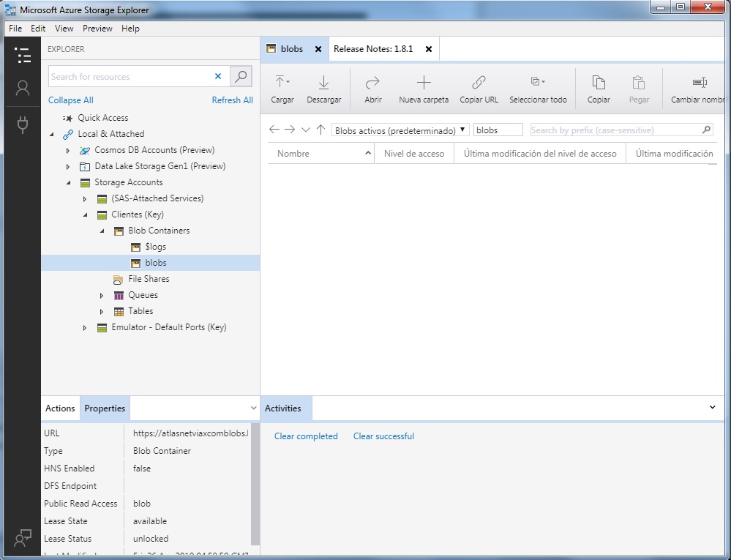731x560 pixels.
Task: Expand Cosmos DB Accounts node
Action: (x=68, y=151)
